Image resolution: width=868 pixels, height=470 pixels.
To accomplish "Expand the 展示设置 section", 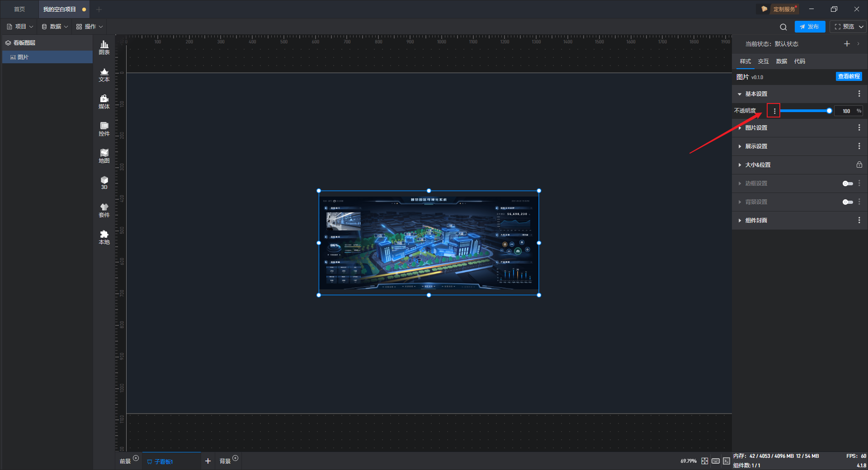I will (756, 146).
